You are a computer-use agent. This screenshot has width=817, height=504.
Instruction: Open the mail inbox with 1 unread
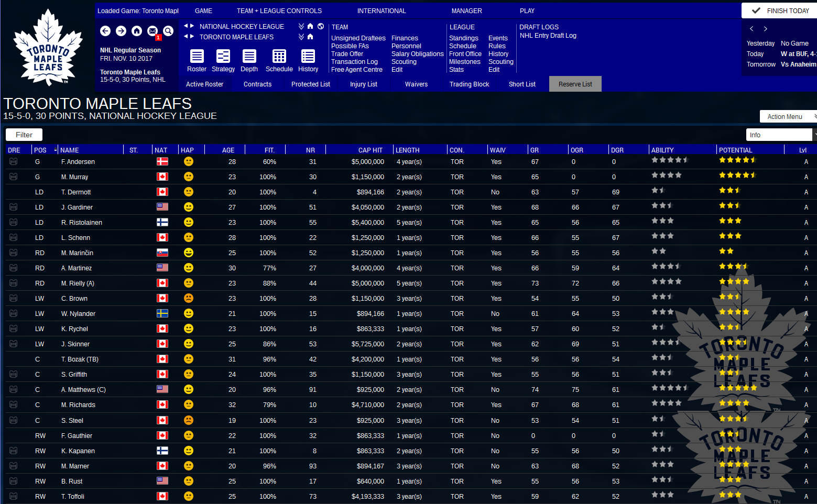click(x=152, y=31)
